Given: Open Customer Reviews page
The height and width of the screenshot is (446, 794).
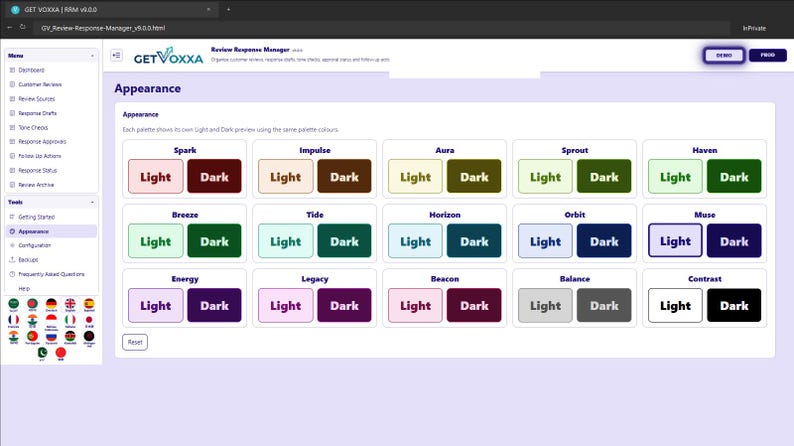Looking at the screenshot, I should pyautogui.click(x=51, y=85).
